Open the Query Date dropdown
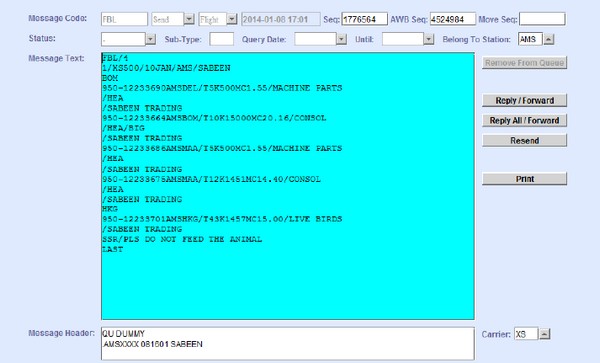 coord(341,39)
